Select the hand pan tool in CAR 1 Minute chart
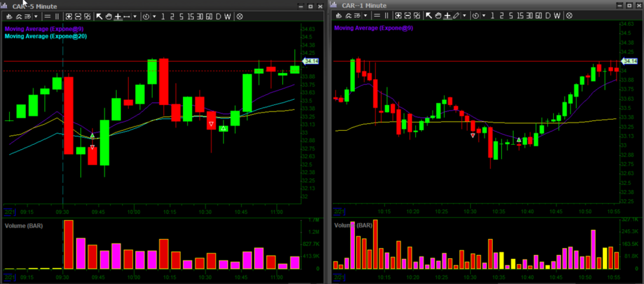The height and width of the screenshot is (284, 644). (437, 16)
